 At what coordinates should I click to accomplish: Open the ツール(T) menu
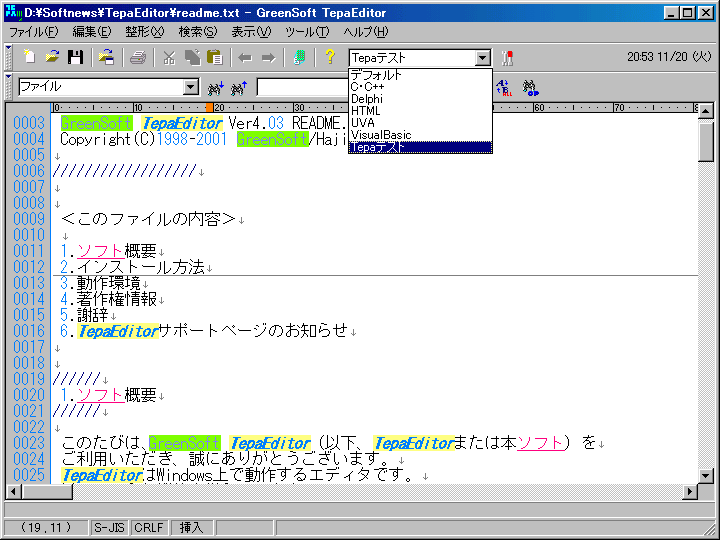[307, 32]
